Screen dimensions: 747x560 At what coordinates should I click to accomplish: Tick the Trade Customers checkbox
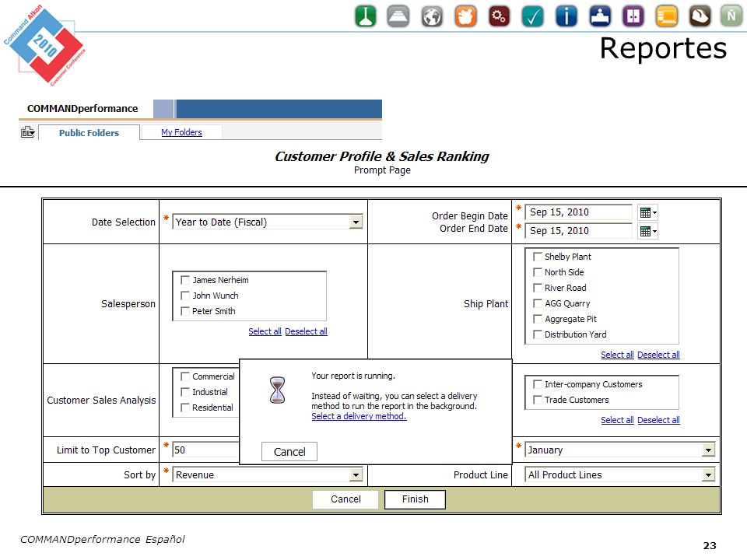(538, 400)
